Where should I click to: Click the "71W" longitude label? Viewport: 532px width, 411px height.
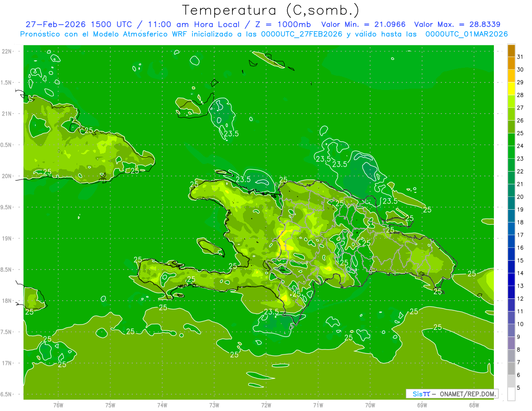tap(318, 405)
